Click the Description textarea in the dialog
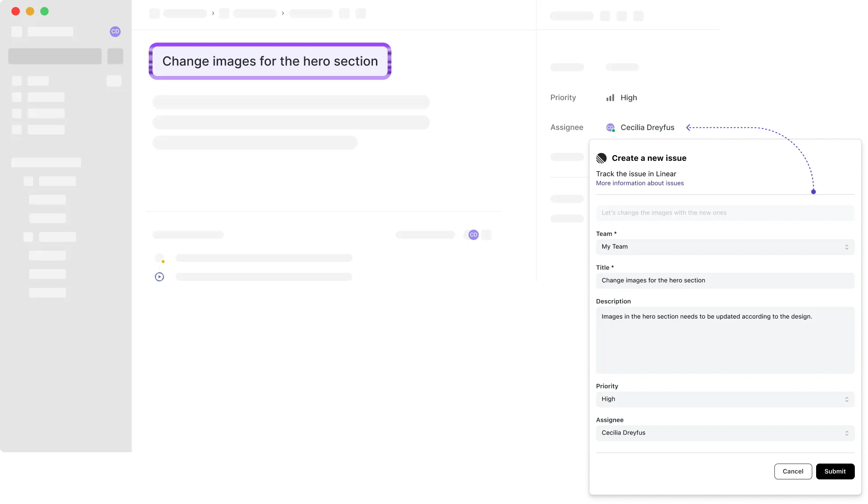The width and height of the screenshot is (868, 504). pyautogui.click(x=725, y=341)
